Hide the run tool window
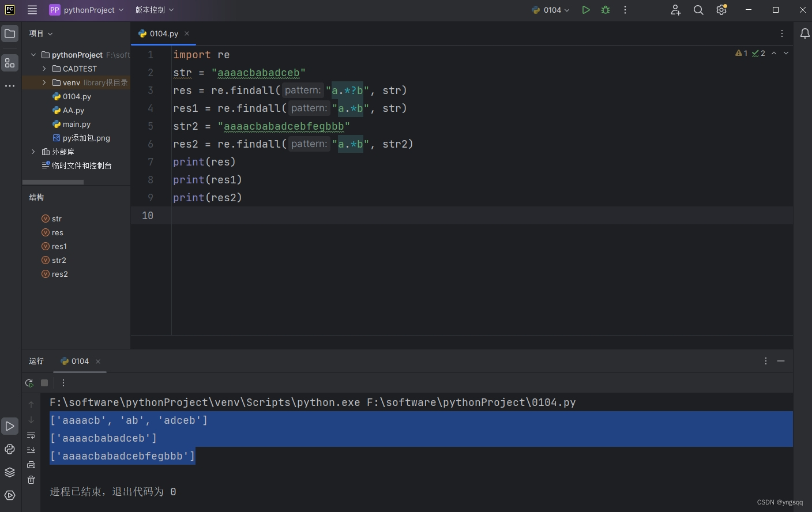This screenshot has width=812, height=512. (x=781, y=361)
